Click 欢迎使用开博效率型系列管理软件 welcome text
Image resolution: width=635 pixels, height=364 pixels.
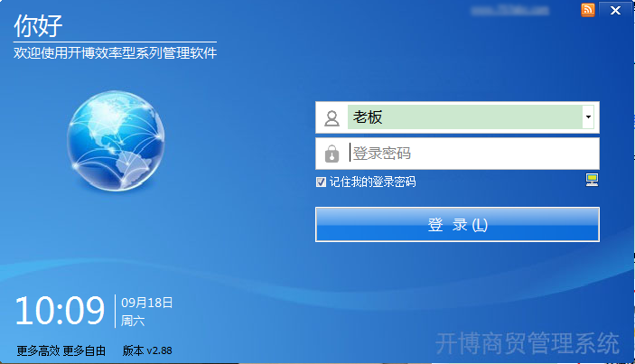[x=116, y=52]
